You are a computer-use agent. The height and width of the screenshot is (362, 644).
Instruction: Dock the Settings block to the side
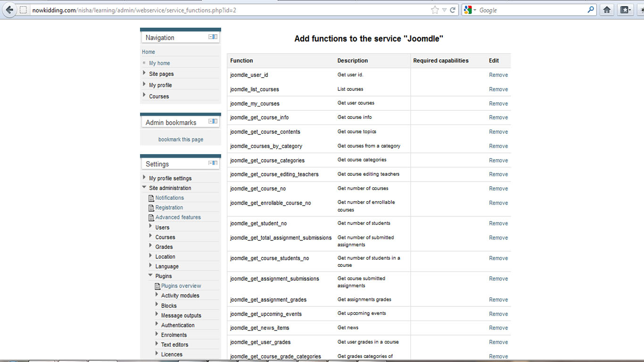click(215, 163)
